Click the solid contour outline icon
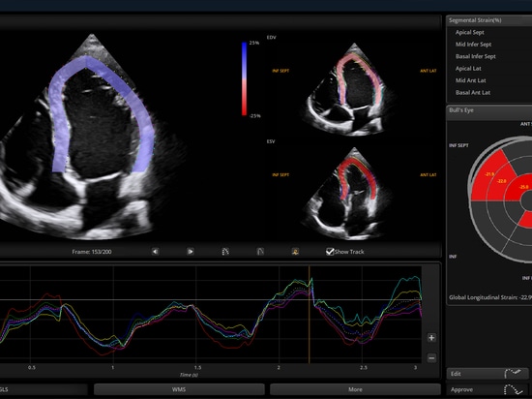532x399 pixels. 260,252
